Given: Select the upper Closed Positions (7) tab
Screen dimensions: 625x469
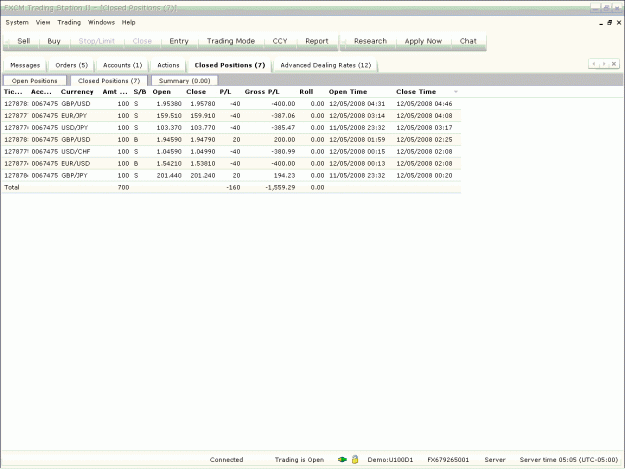Looking at the screenshot, I should 230,65.
